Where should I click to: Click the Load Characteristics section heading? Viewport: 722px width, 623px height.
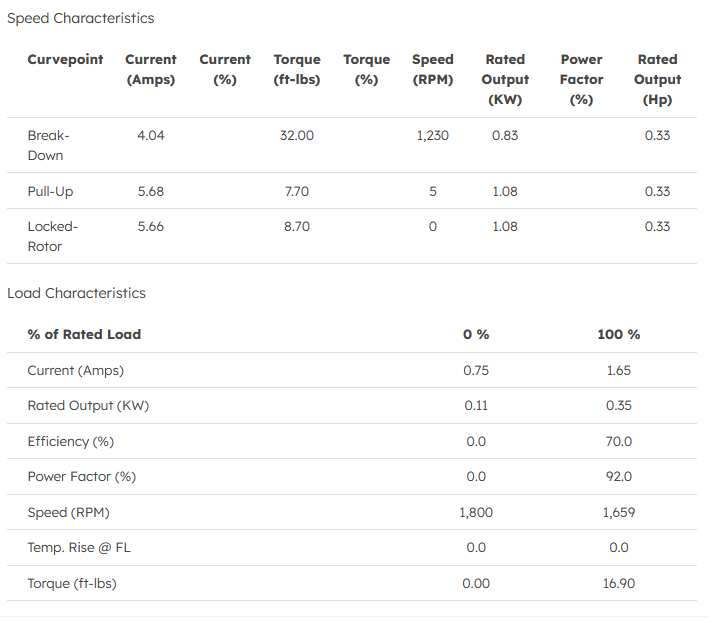pos(76,293)
